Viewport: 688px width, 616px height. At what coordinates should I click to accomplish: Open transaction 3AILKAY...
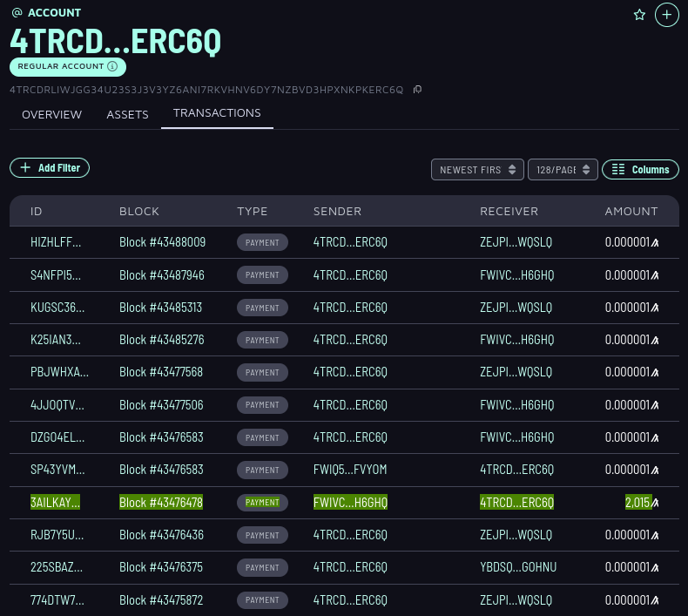[55, 502]
